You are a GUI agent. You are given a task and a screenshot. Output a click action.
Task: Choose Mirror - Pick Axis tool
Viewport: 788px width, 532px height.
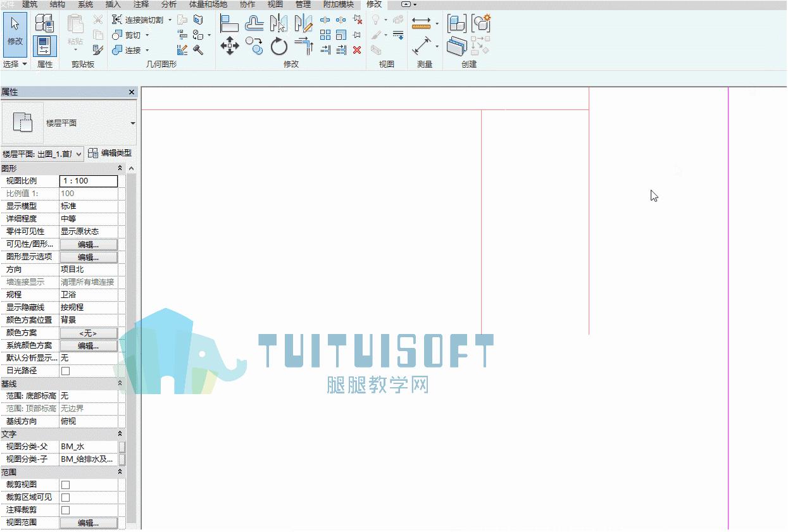tap(278, 24)
